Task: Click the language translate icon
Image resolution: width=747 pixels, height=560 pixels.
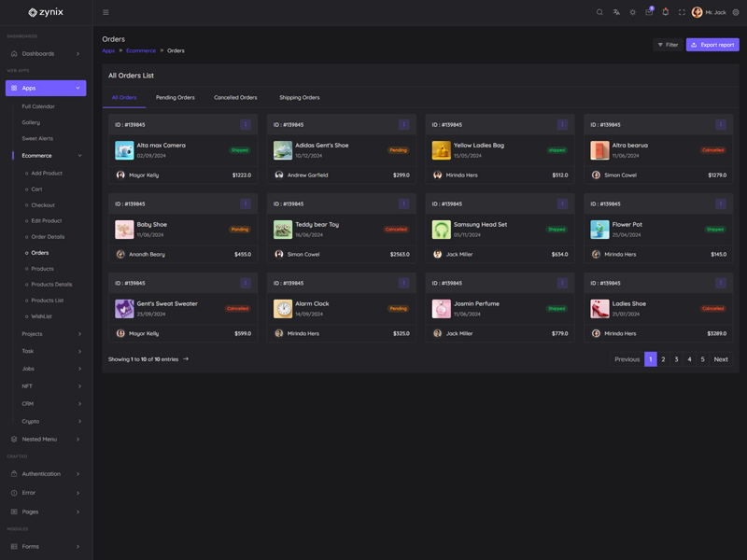Action: click(616, 12)
